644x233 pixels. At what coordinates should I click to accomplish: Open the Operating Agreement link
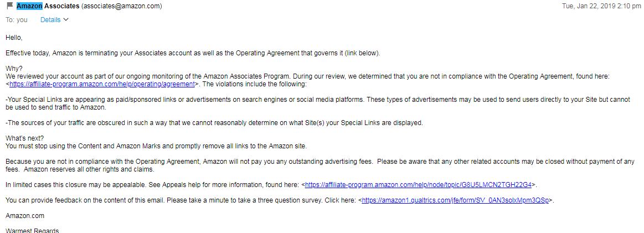102,84
